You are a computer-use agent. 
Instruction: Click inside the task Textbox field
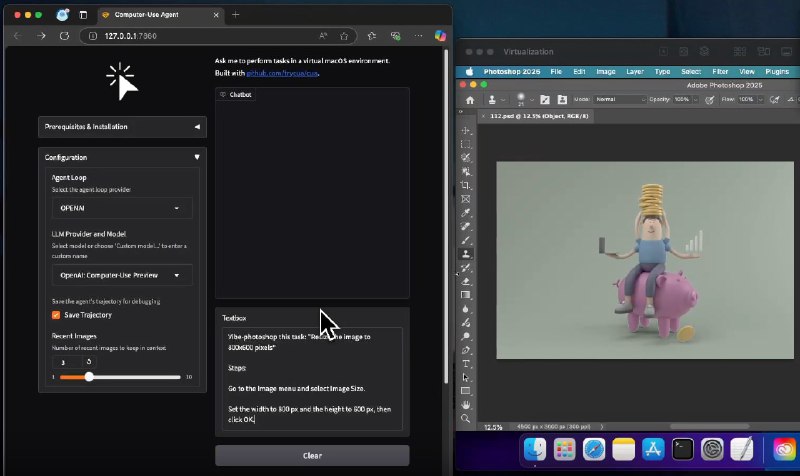coord(312,380)
